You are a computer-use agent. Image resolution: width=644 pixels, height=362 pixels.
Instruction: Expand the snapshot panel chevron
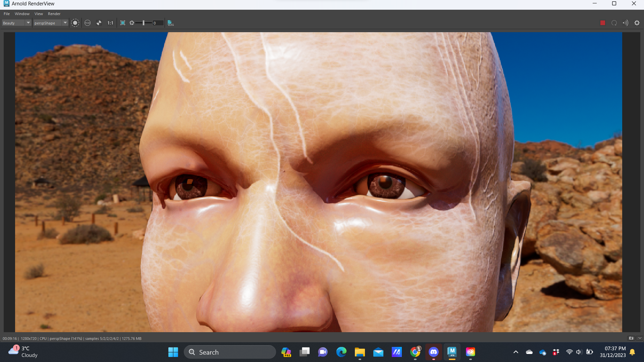tap(640, 338)
